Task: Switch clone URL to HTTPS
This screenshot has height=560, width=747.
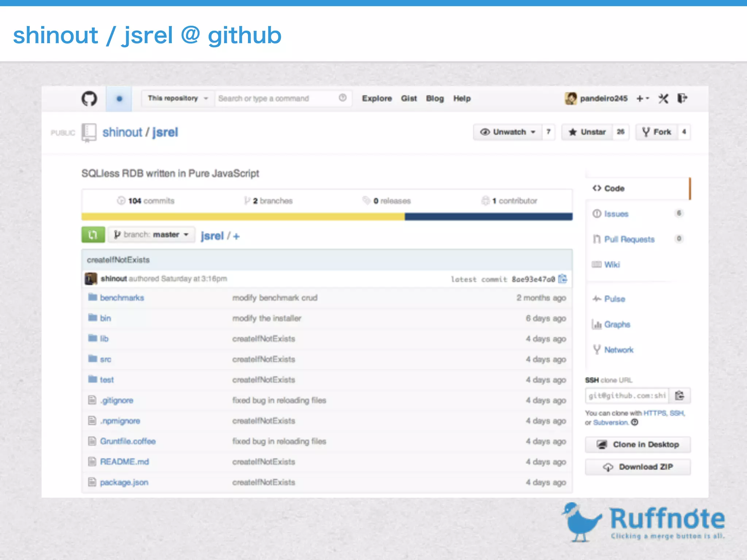Action: click(655, 413)
